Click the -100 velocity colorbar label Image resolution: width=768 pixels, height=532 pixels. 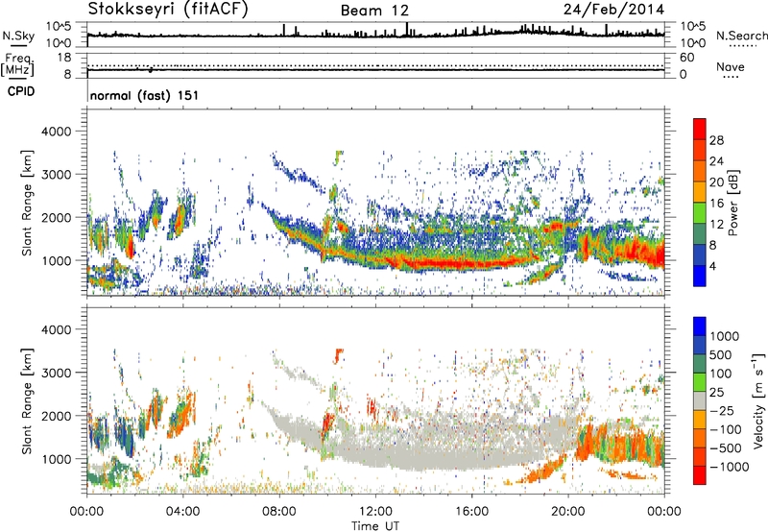[x=726, y=429]
